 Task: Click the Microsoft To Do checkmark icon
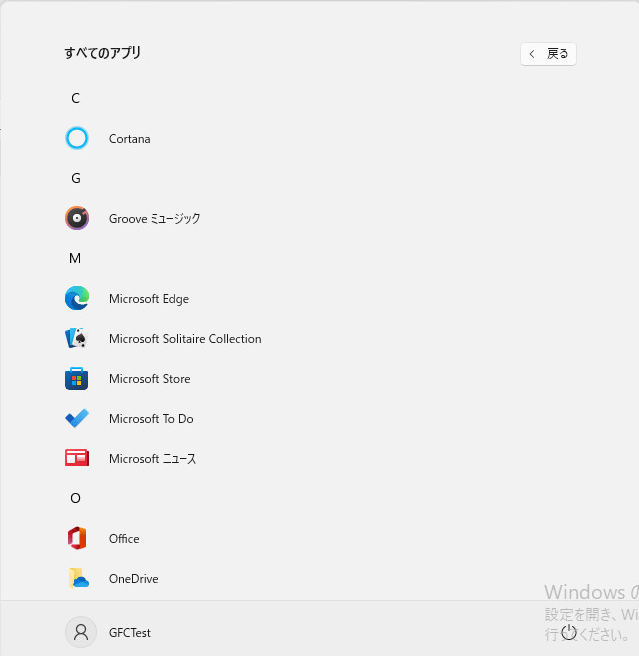click(77, 418)
